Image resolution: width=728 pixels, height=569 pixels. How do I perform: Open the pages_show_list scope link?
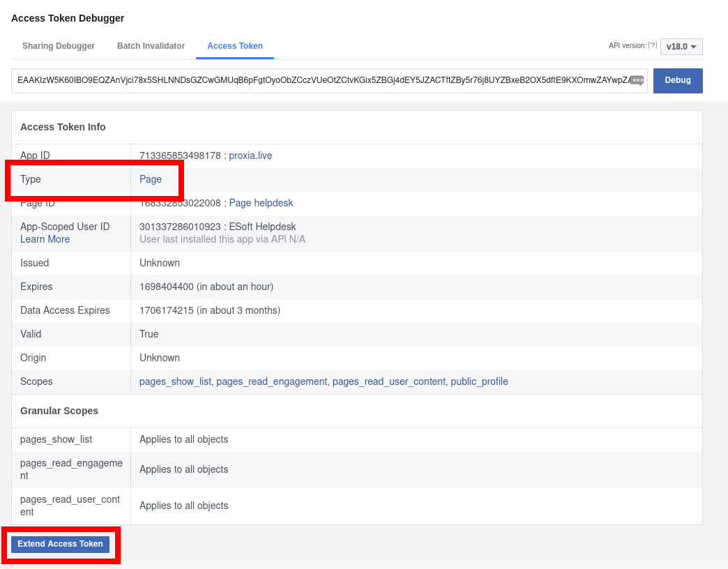click(x=175, y=381)
